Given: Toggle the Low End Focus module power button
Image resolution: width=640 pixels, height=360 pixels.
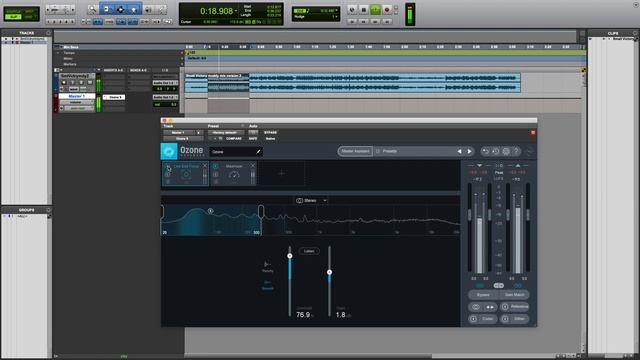Looking at the screenshot, I should coord(168,167).
